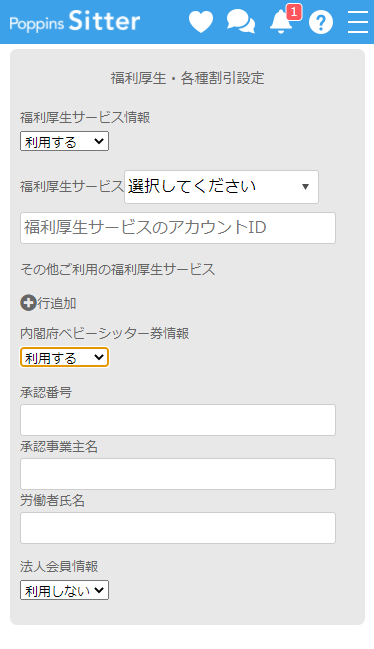This screenshot has height=649, width=374.
Task: Open 内閣府ベビーシッター券情報 usage dropdown
Action: (x=65, y=357)
